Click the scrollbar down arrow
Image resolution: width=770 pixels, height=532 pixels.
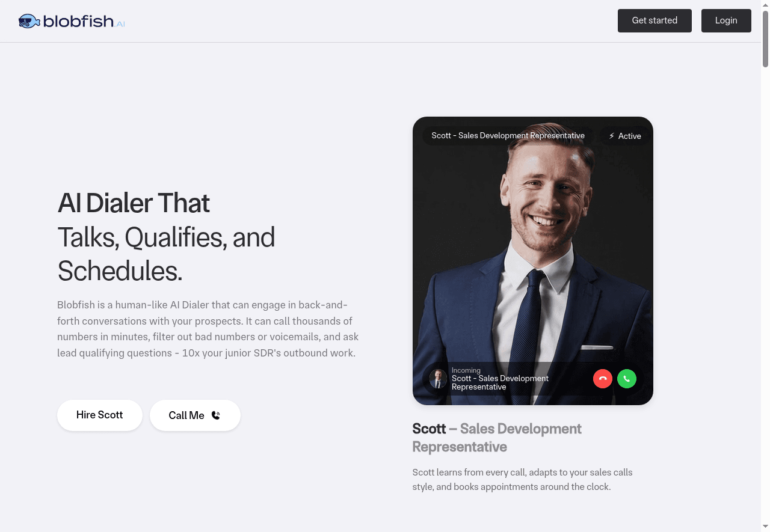coord(765,527)
